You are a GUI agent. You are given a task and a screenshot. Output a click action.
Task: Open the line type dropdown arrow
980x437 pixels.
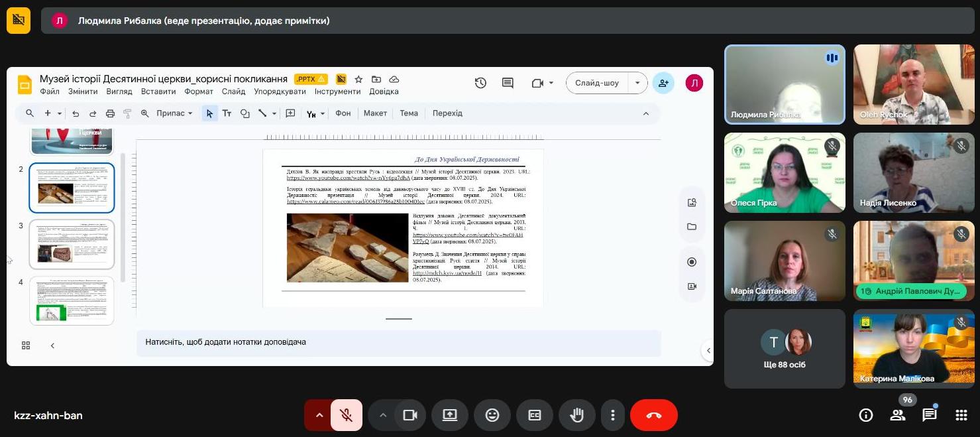coord(274,113)
